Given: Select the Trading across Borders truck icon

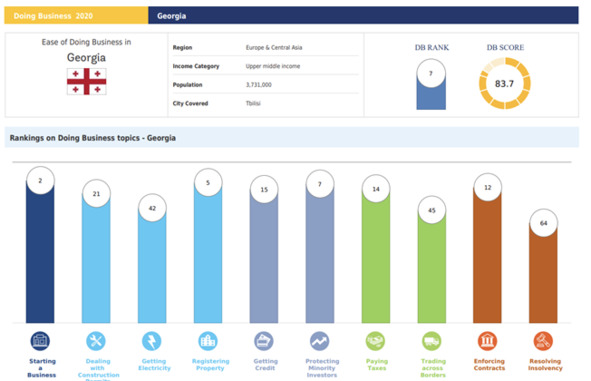Looking at the screenshot, I should [x=432, y=341].
